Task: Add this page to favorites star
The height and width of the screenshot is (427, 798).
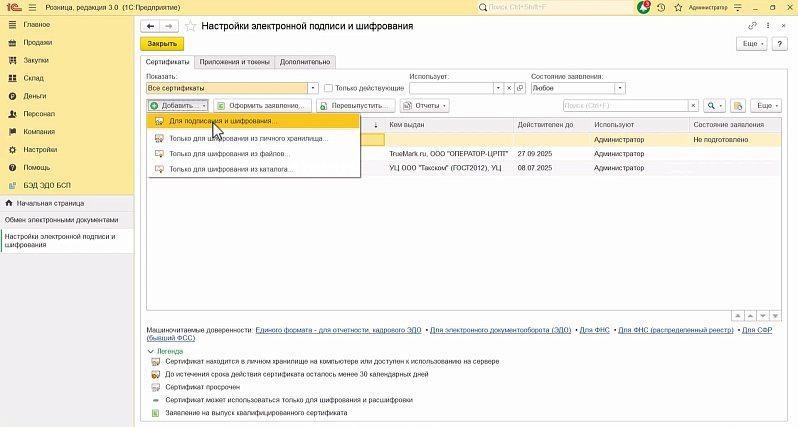Action: [190, 26]
